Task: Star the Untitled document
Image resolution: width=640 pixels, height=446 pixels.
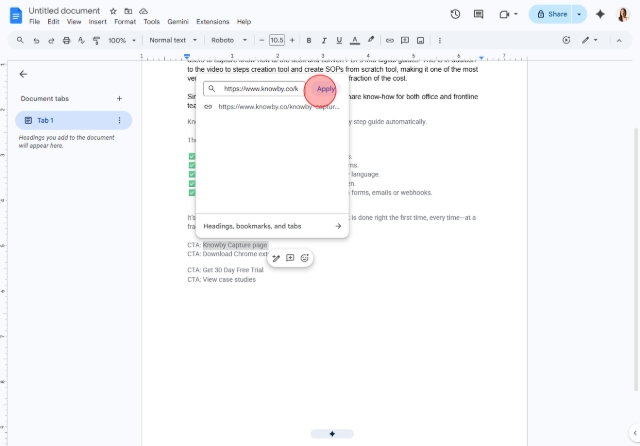Action: (113, 11)
